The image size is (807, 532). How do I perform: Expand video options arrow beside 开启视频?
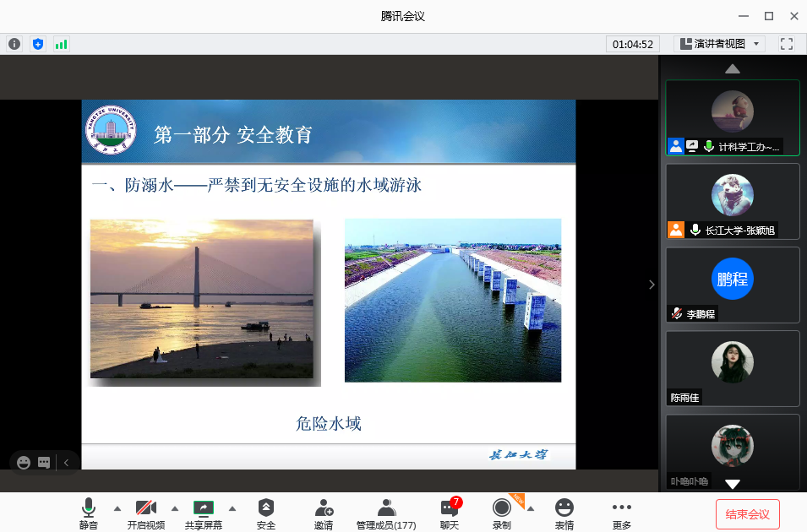pos(175,508)
